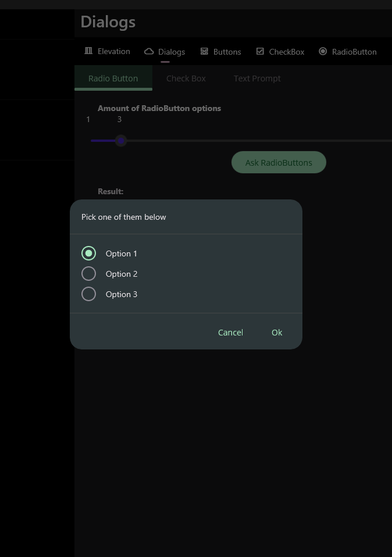Screen dimensions: 392x557
Task: Open the CheckBox page from the top bar
Action: tap(280, 51)
